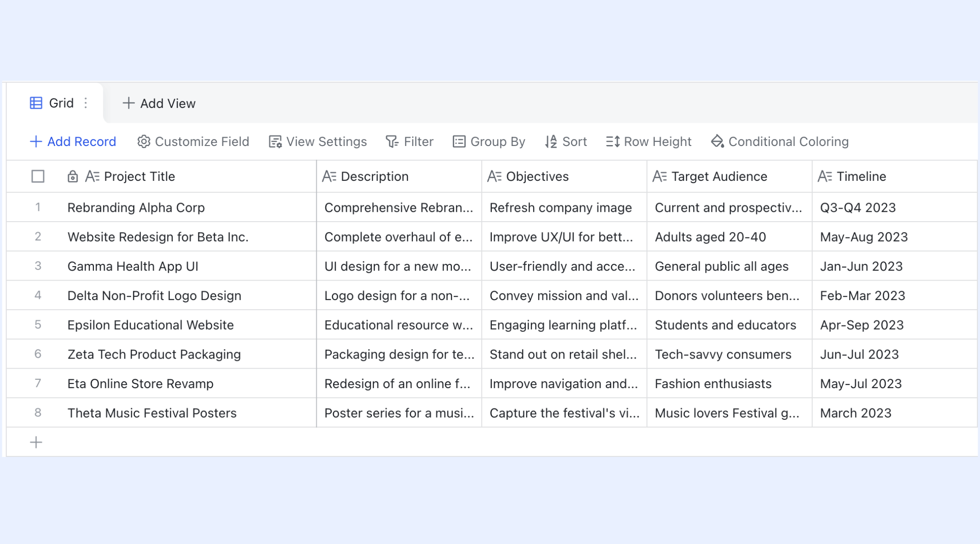Select row number 8
This screenshot has height=544, width=980.
pyautogui.click(x=38, y=413)
